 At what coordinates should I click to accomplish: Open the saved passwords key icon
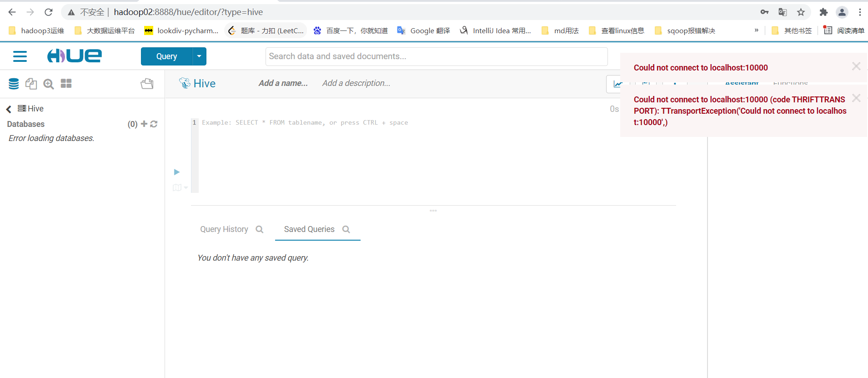tap(764, 12)
